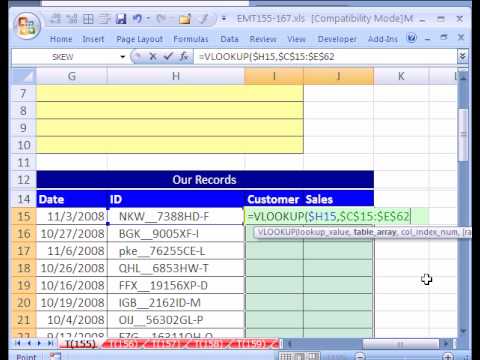Click the vertical scrollbar down arrow
This screenshot has height=360, width=480.
463,331
